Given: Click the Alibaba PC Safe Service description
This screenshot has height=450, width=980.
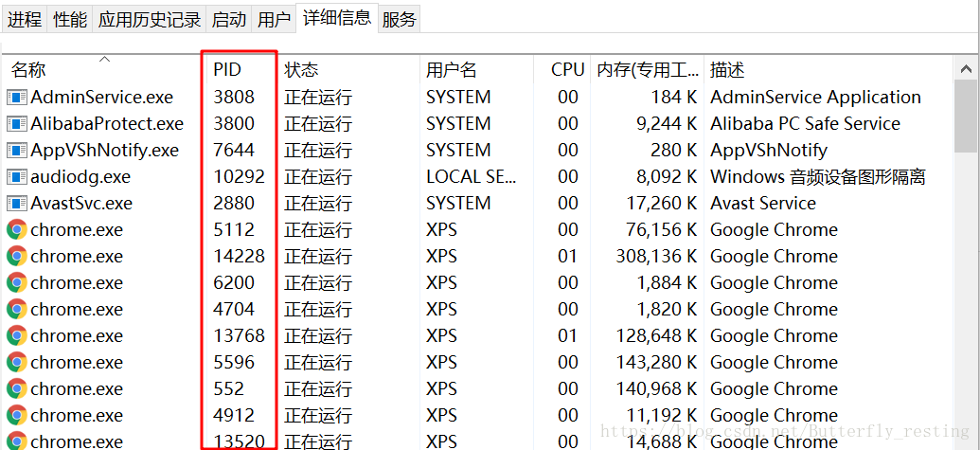Looking at the screenshot, I should click(x=805, y=124).
